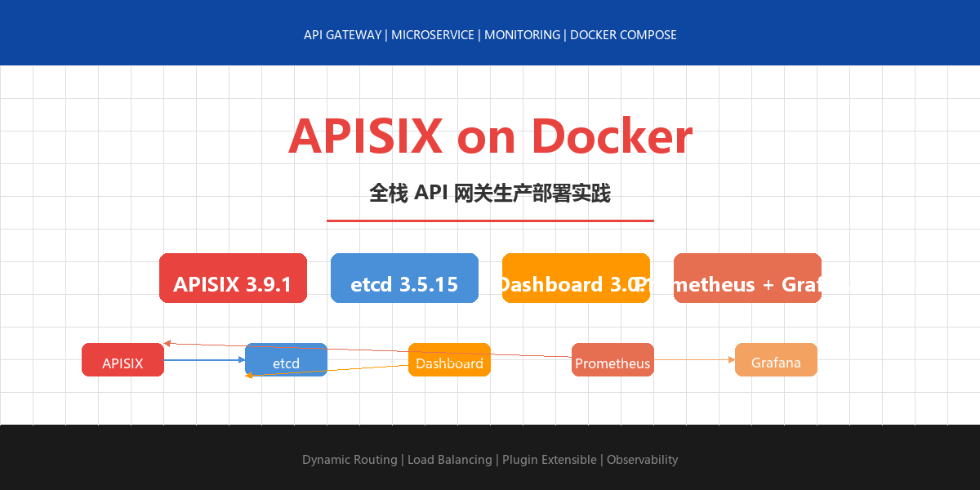Click the Dashboard node in the diagram
Viewport: 980px width, 490px height.
[449, 360]
